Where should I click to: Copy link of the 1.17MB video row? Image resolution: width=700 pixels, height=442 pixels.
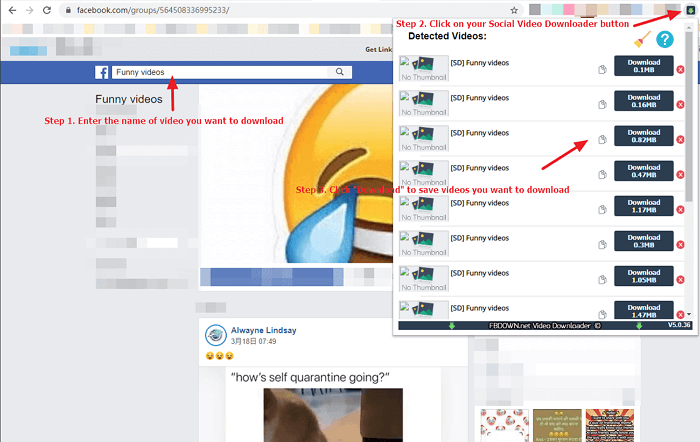pyautogui.click(x=602, y=210)
